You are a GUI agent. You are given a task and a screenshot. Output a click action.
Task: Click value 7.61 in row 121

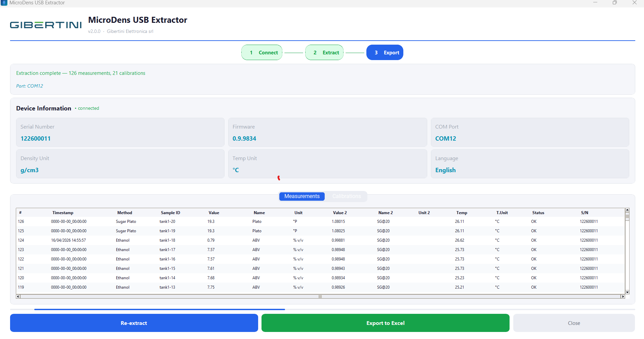211,269
